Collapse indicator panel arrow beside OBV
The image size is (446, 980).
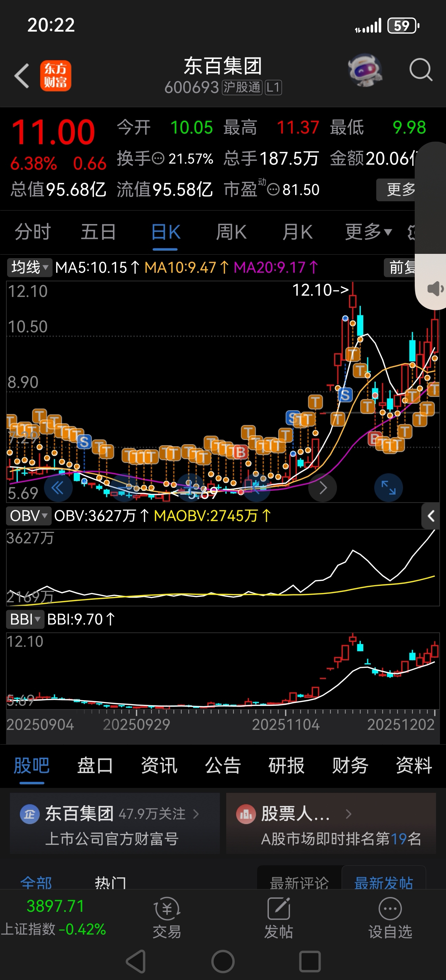coord(431,516)
